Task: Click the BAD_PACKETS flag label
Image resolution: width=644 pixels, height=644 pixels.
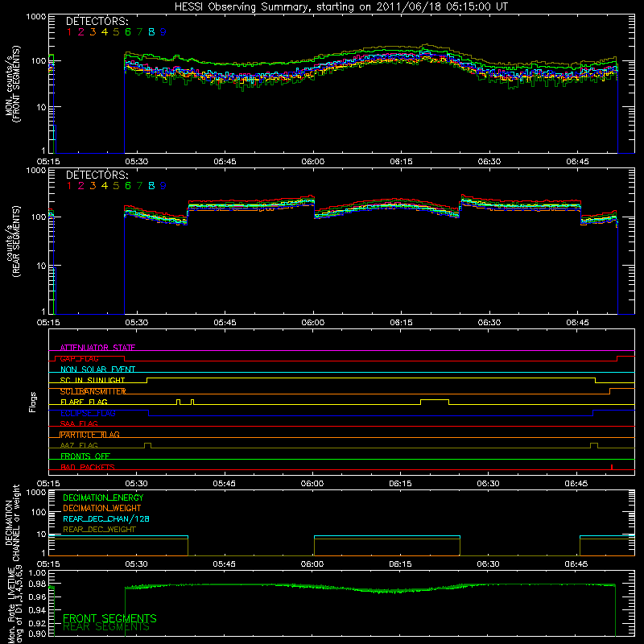Action: 88,467
